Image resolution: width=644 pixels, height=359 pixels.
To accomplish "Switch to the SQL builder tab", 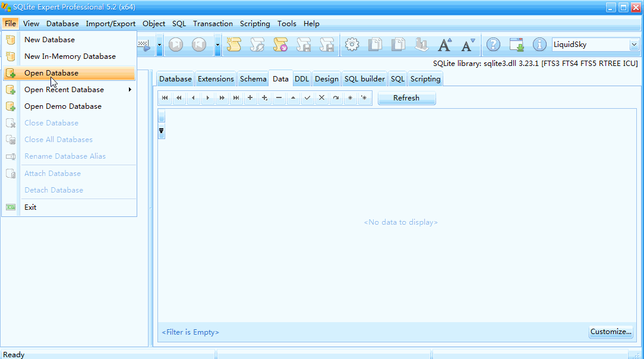I will 364,79.
